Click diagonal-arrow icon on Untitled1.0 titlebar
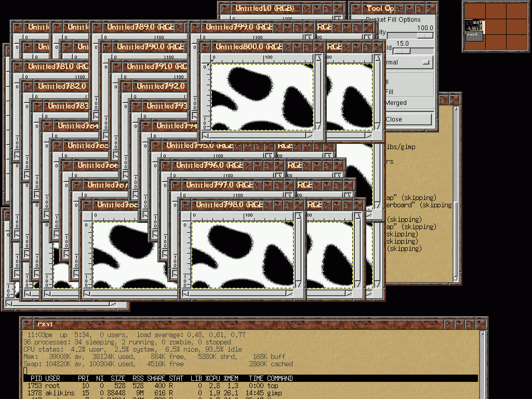This screenshot has width=532, height=399. click(339, 9)
